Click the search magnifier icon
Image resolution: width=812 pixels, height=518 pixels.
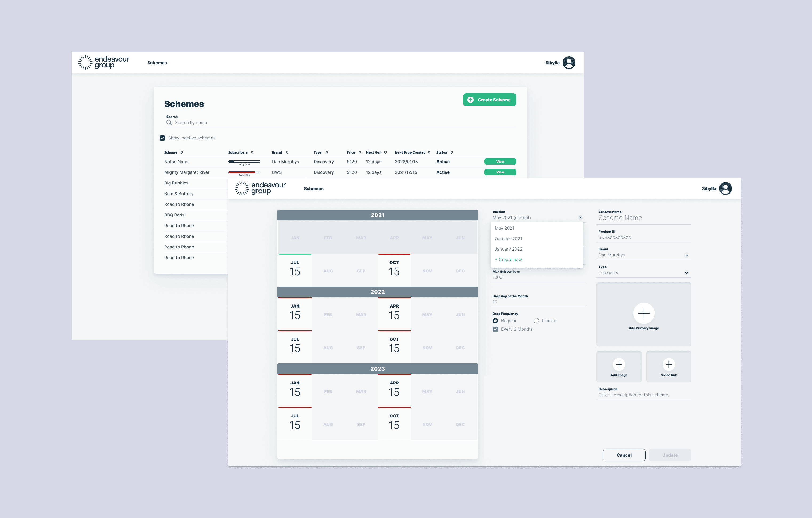[x=169, y=122]
